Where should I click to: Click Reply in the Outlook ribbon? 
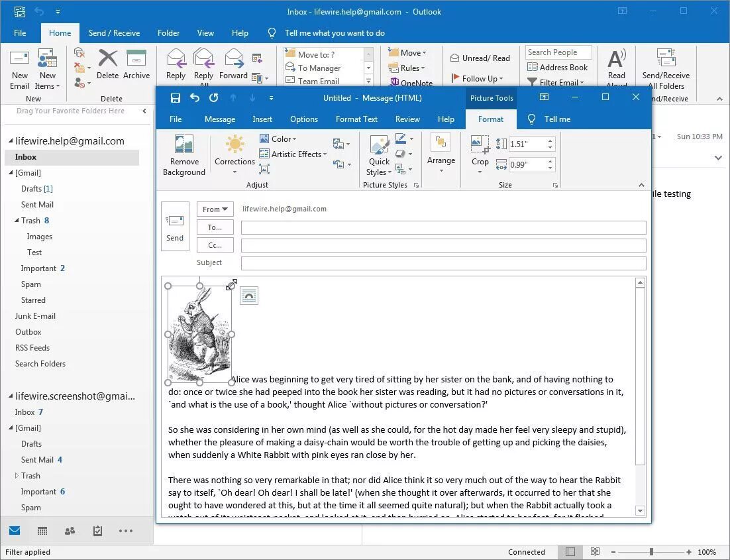tap(176, 65)
